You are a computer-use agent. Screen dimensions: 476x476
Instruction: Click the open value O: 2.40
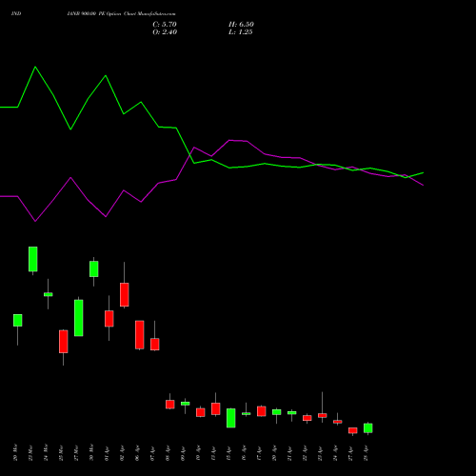[165, 32]
